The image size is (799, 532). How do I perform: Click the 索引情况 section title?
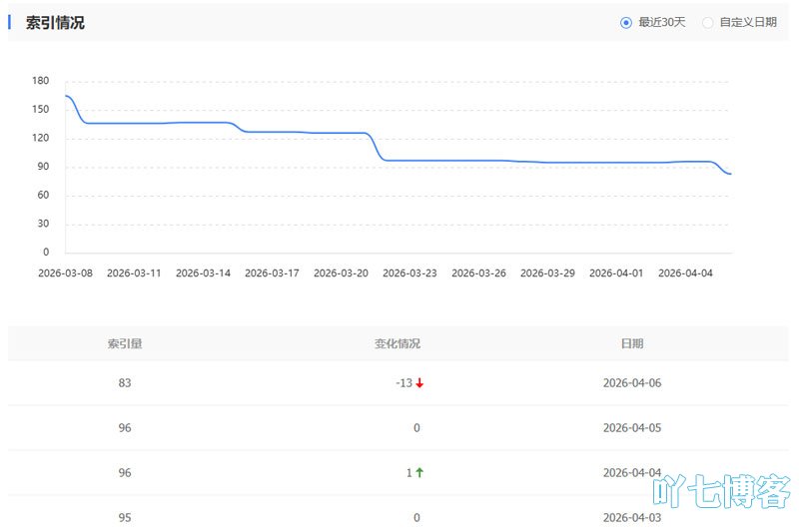[x=55, y=22]
